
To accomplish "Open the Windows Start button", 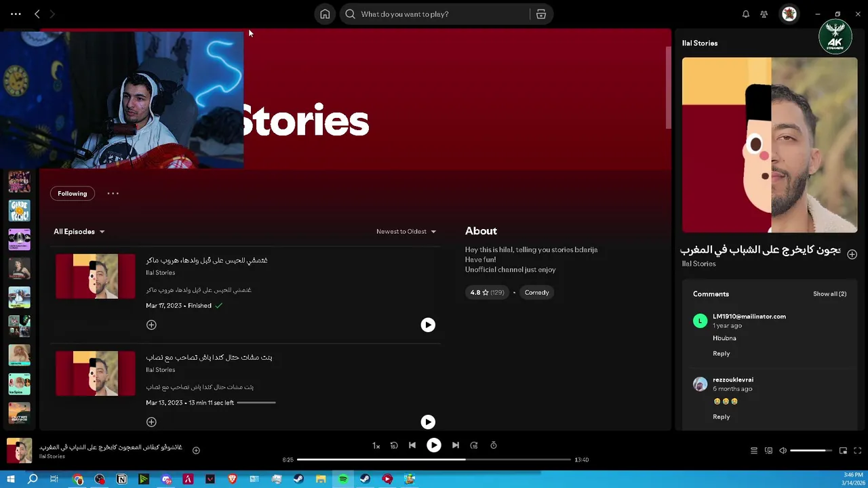I will pyautogui.click(x=11, y=479).
